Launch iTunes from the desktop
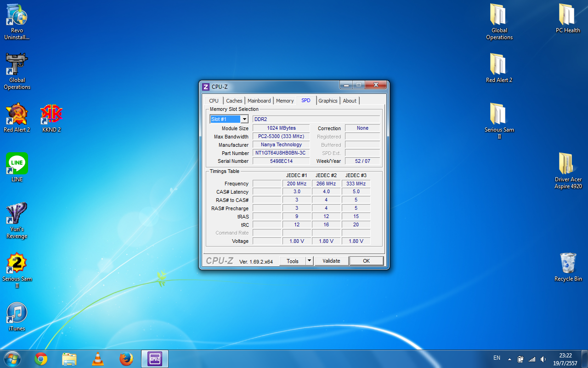The image size is (588, 368). click(17, 313)
